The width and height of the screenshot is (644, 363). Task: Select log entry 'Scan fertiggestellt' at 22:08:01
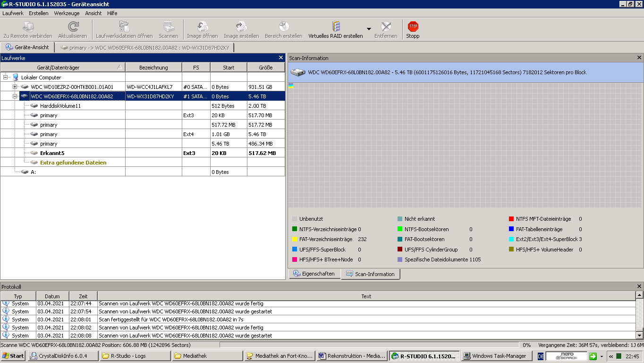[318, 320]
